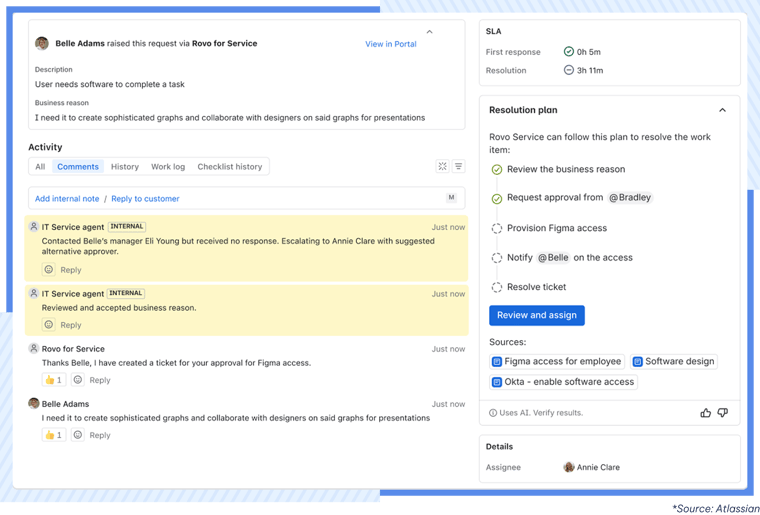This screenshot has height=515, width=760.
Task: Click thumbs-up reaction on Rovo for Service comment
Action: pos(54,380)
